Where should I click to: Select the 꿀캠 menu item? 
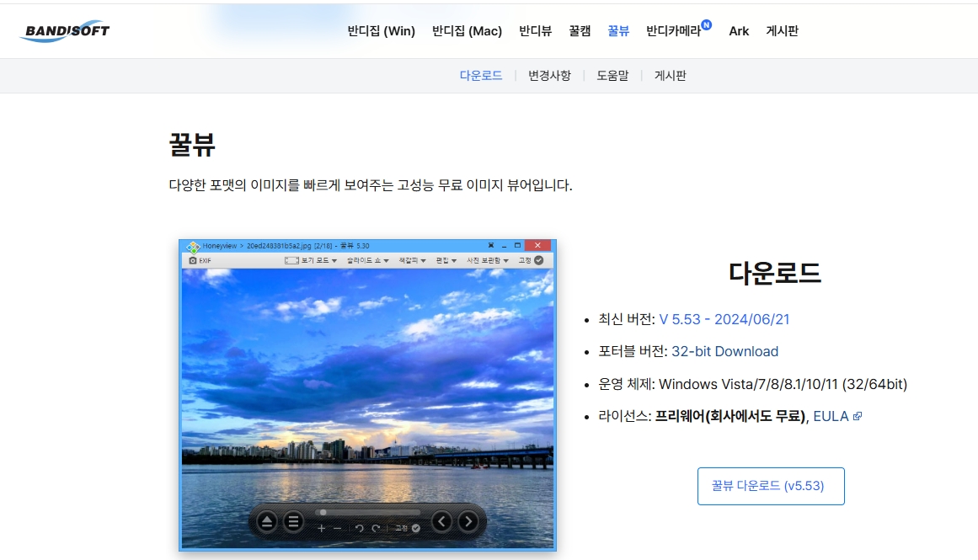pyautogui.click(x=579, y=30)
